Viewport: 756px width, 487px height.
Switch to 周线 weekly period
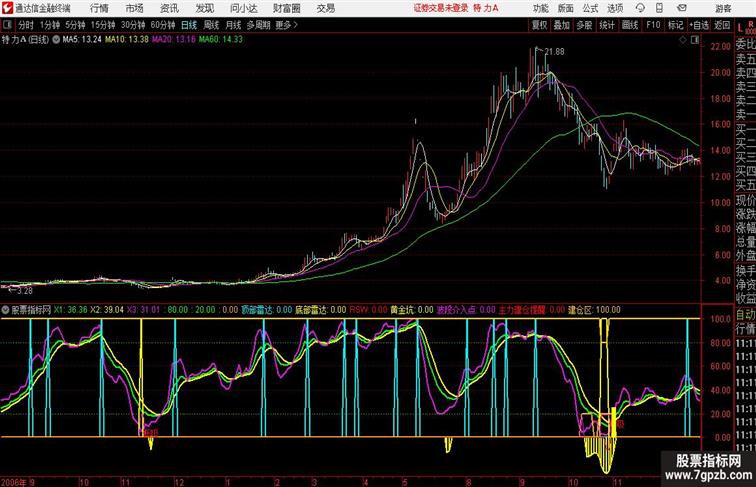[211, 25]
